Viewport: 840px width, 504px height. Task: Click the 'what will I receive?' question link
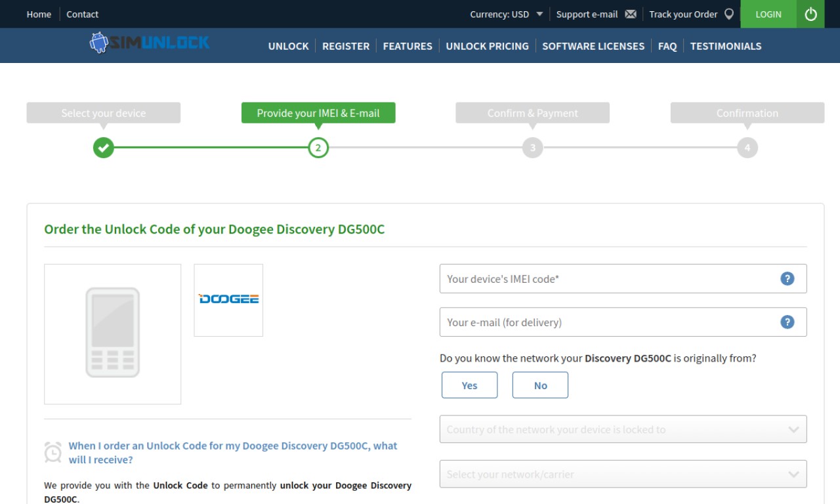233,453
